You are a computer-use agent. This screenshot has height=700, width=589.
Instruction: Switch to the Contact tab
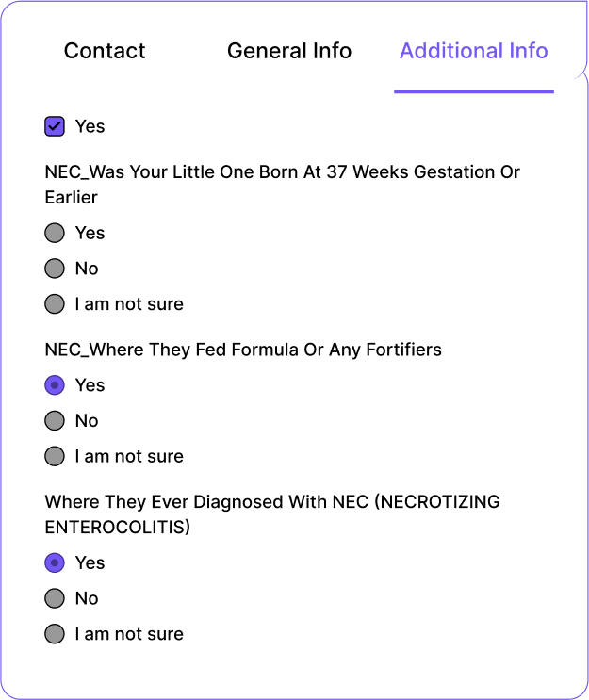point(105,51)
